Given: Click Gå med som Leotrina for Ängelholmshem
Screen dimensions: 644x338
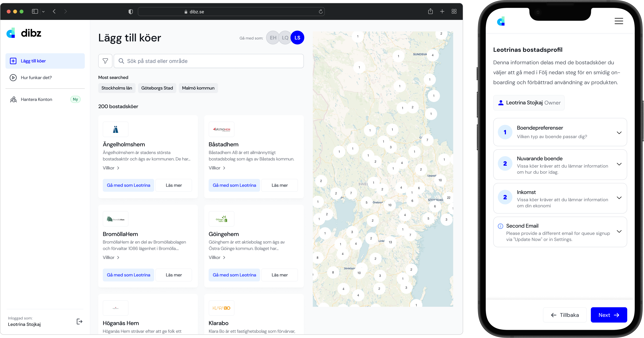Looking at the screenshot, I should tap(128, 185).
